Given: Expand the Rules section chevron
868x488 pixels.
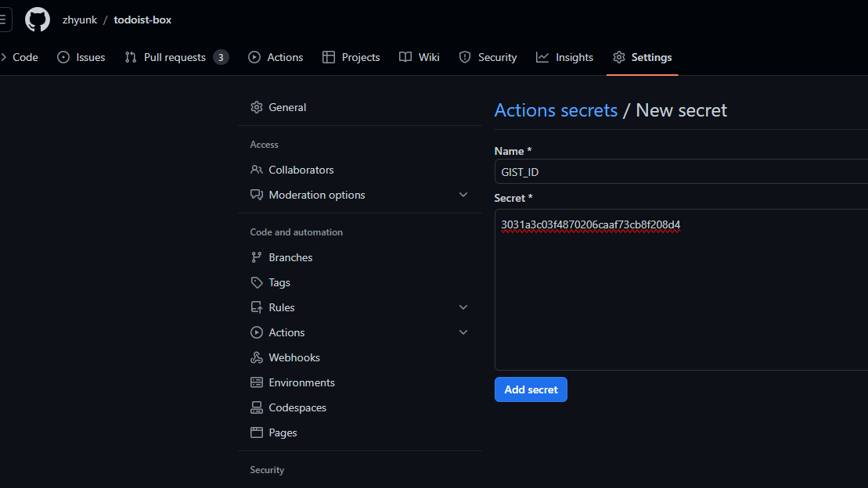Looking at the screenshot, I should 463,307.
